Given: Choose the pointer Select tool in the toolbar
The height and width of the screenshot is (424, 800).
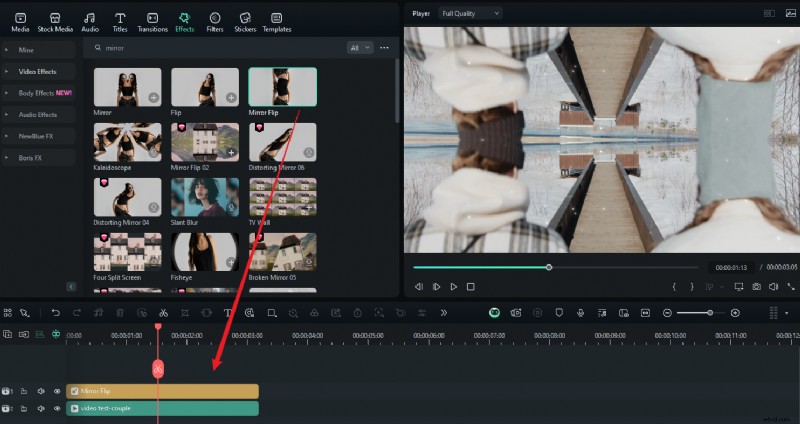Looking at the screenshot, I should point(24,313).
